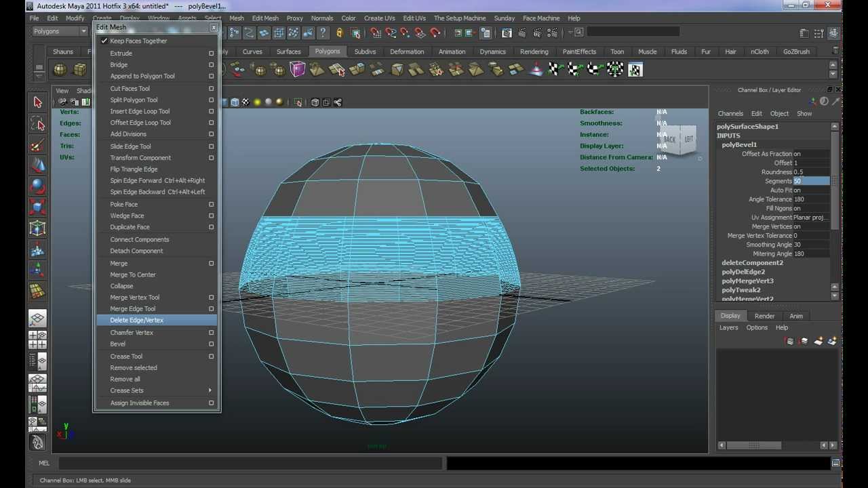Expand the polyBevel1 input node
This screenshot has width=868, height=488.
739,144
